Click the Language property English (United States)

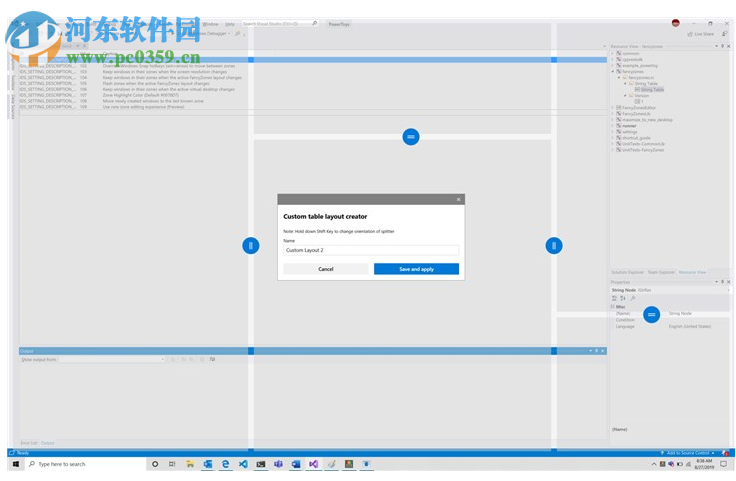coord(690,326)
